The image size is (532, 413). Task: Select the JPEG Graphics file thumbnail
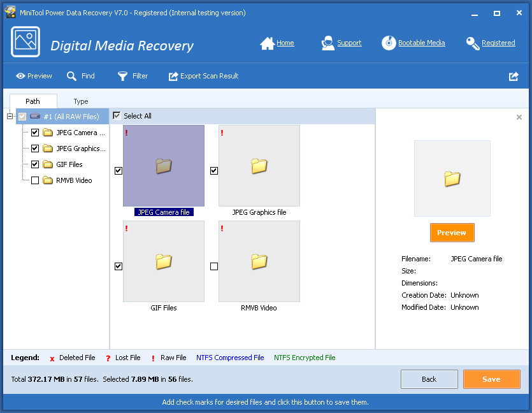(x=259, y=166)
